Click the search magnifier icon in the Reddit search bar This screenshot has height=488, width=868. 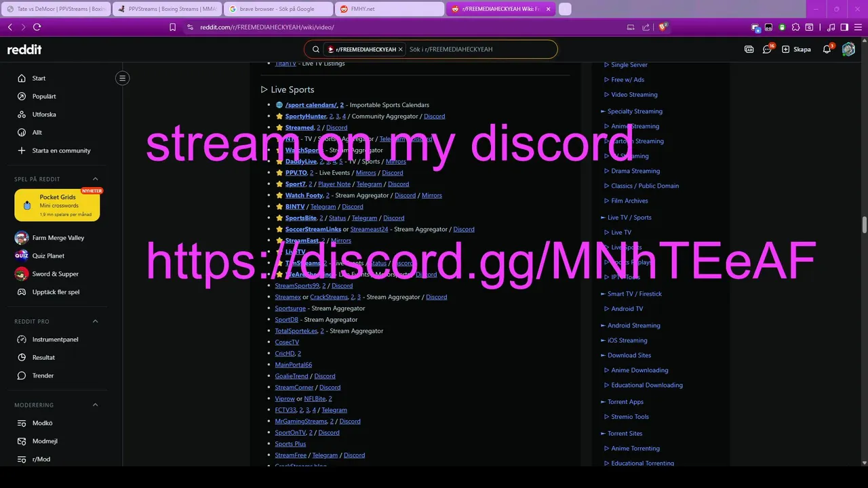316,49
